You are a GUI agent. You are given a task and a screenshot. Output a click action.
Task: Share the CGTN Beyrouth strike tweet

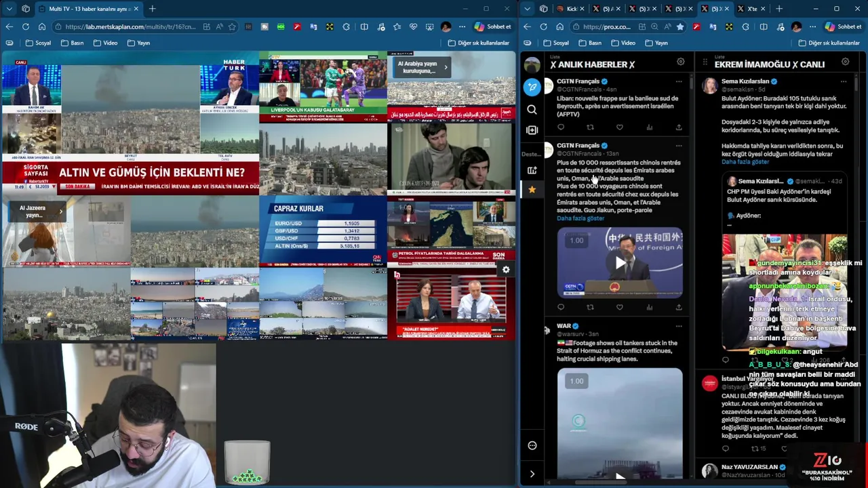tap(679, 127)
